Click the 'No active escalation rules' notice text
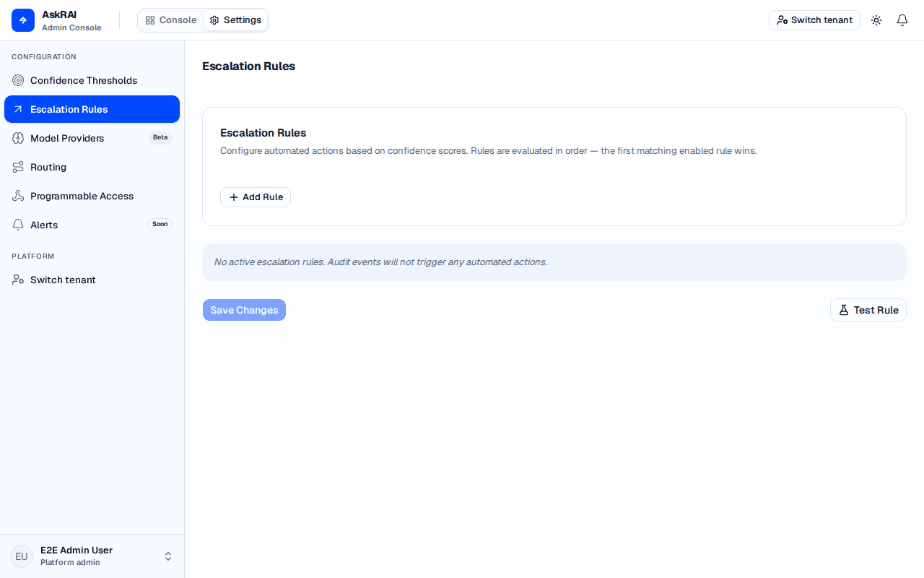The height and width of the screenshot is (578, 924). (x=380, y=262)
